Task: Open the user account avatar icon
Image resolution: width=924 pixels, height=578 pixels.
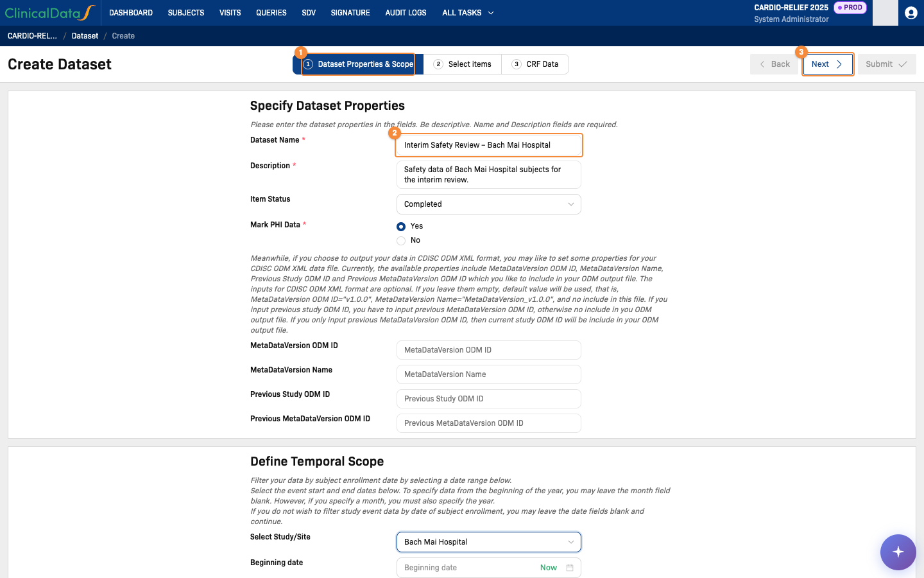Action: click(x=911, y=13)
